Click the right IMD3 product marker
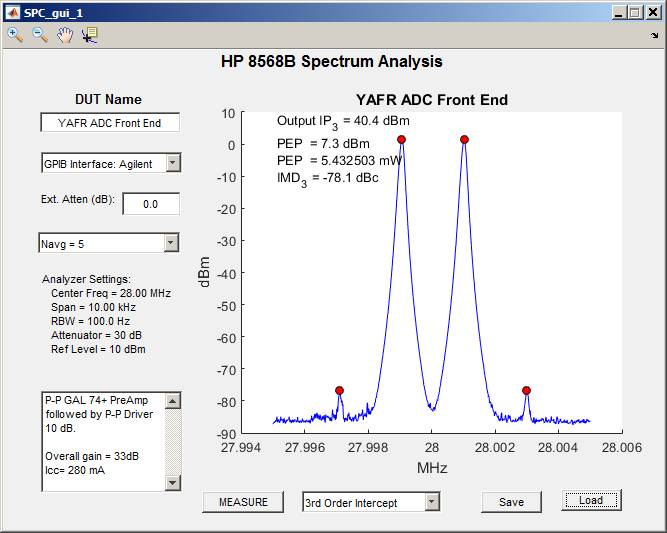 tap(526, 390)
